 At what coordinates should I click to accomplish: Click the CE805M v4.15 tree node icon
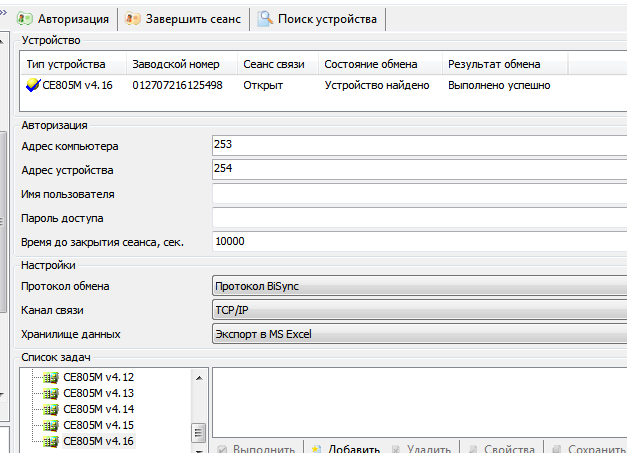(51, 426)
